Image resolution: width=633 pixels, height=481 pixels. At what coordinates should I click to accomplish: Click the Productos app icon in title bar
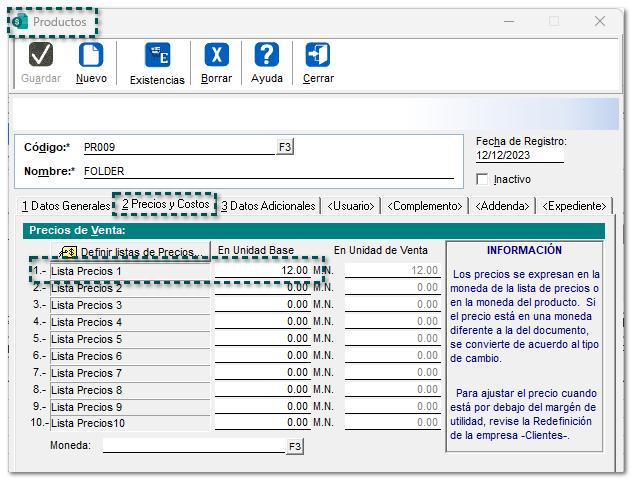coord(20,21)
